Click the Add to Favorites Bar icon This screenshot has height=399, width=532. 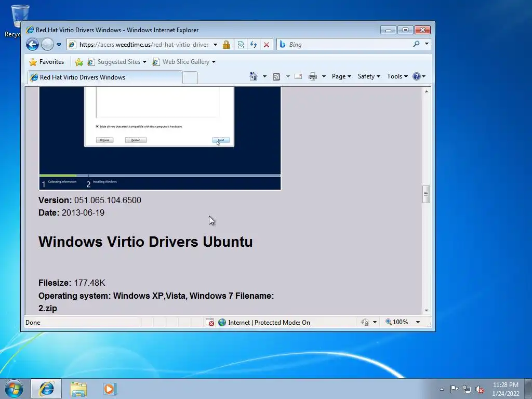pos(79,62)
